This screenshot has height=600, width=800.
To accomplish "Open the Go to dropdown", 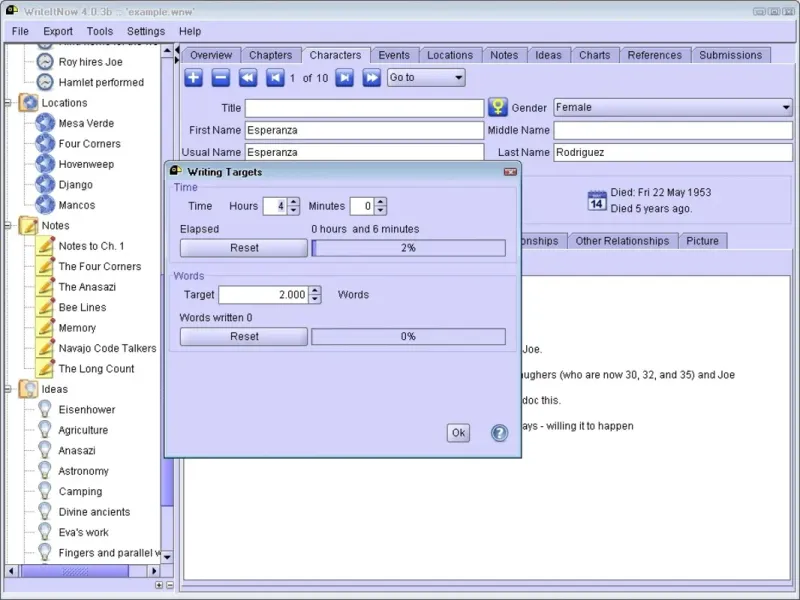I will [x=426, y=78].
